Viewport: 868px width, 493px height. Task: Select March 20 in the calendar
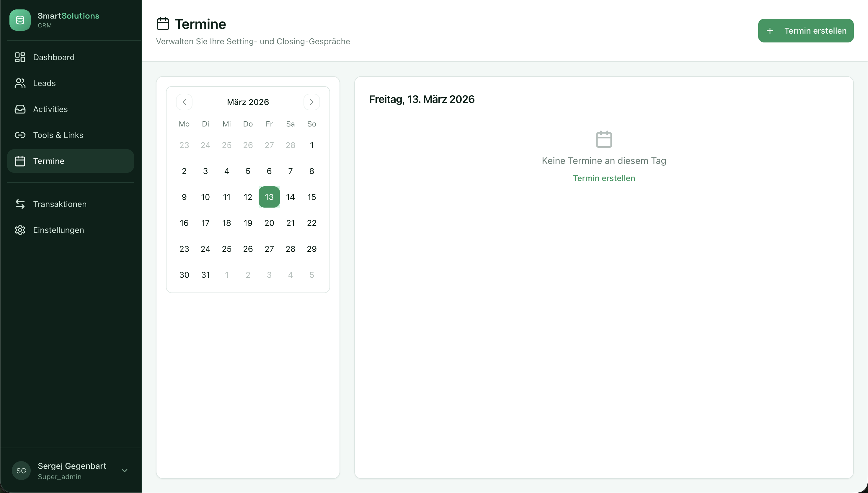[x=269, y=223]
